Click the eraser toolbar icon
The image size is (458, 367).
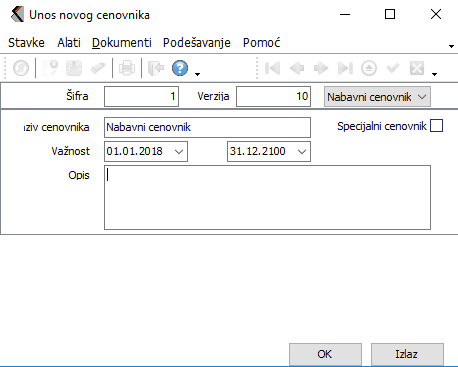tap(98, 68)
